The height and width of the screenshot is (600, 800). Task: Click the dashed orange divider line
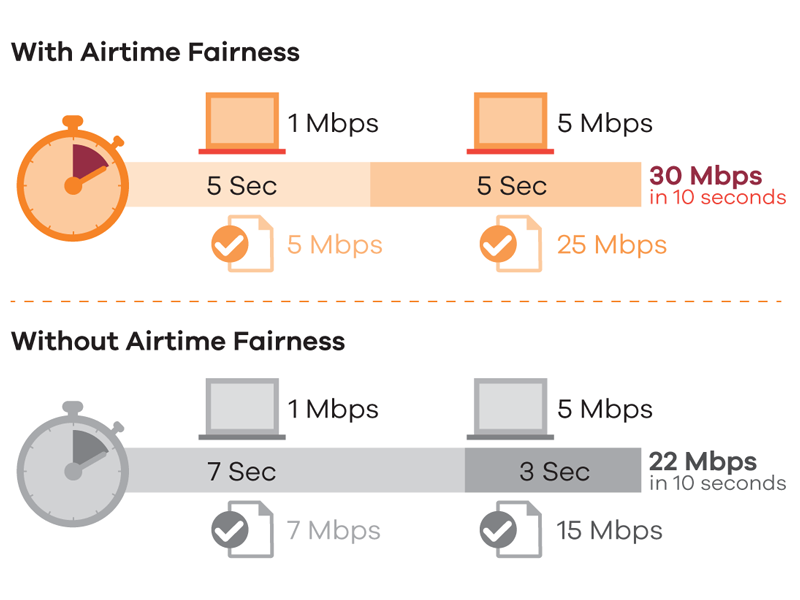click(x=396, y=302)
